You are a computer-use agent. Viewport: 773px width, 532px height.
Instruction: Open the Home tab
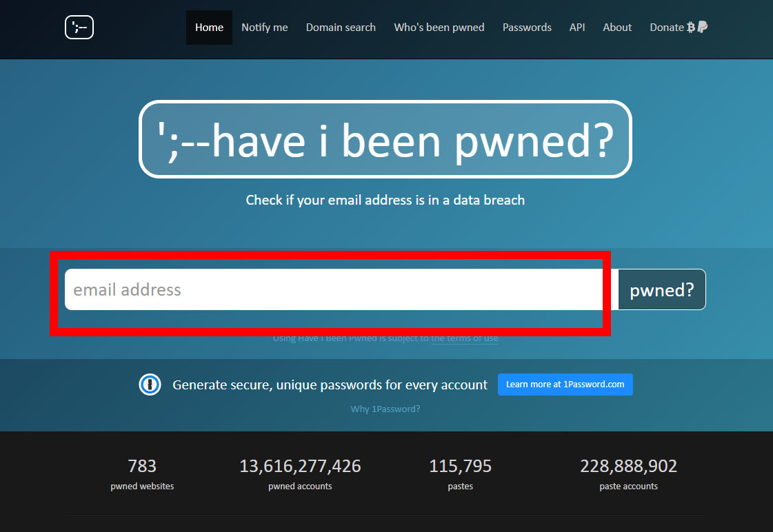(209, 28)
